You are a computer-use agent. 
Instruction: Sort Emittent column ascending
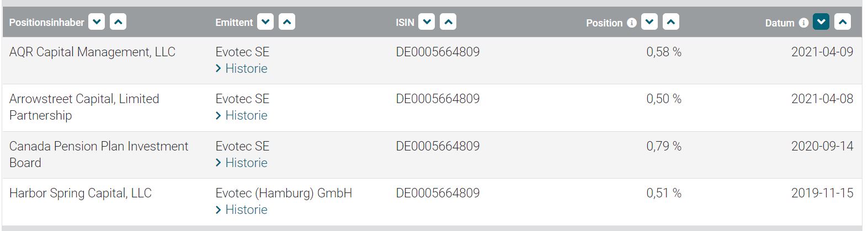[287, 22]
